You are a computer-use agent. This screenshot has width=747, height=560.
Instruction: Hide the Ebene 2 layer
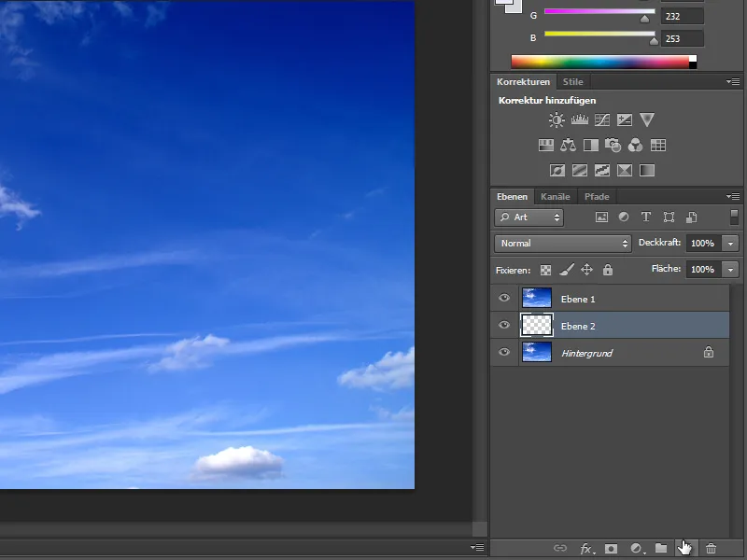coord(504,325)
